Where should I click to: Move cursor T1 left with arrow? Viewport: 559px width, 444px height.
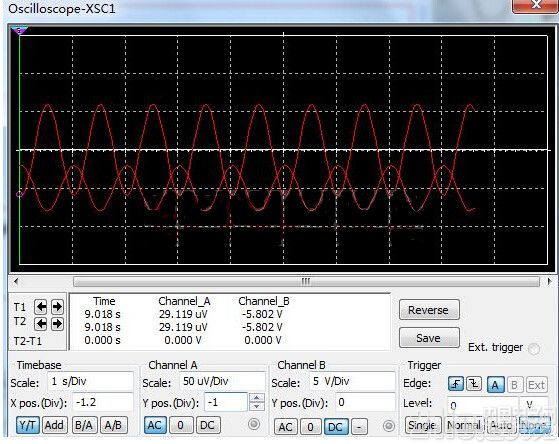click(x=41, y=306)
